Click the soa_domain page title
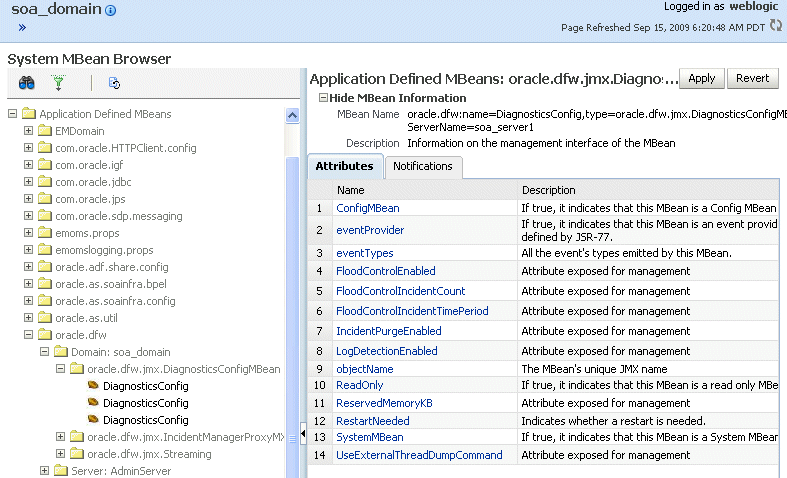The image size is (787, 478). pos(56,9)
